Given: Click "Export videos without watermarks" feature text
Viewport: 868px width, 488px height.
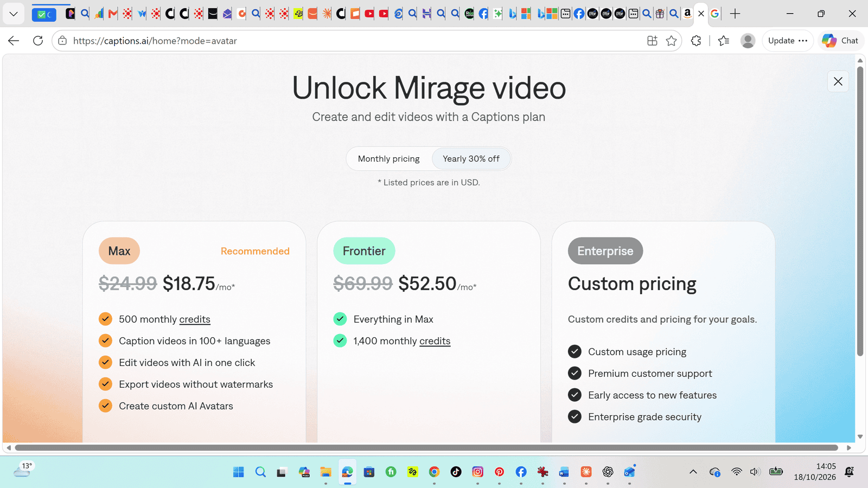Looking at the screenshot, I should pos(196,384).
